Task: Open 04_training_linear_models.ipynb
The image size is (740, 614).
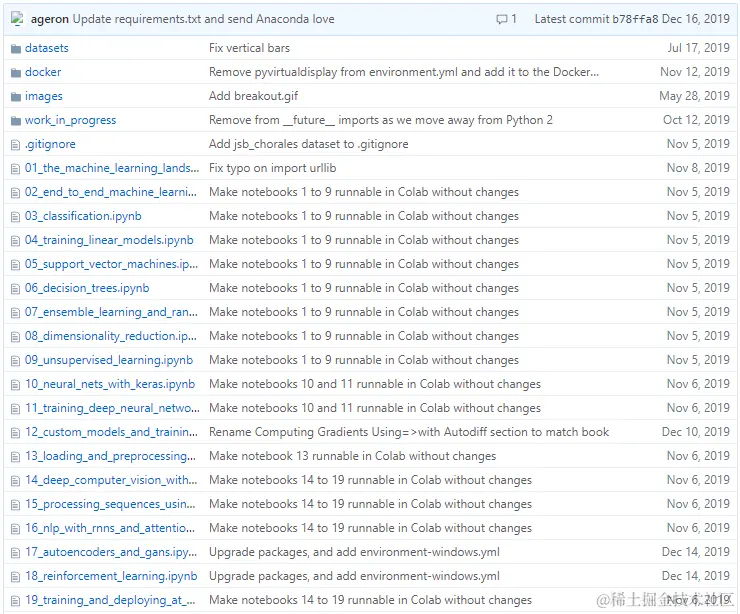Action: (x=109, y=240)
